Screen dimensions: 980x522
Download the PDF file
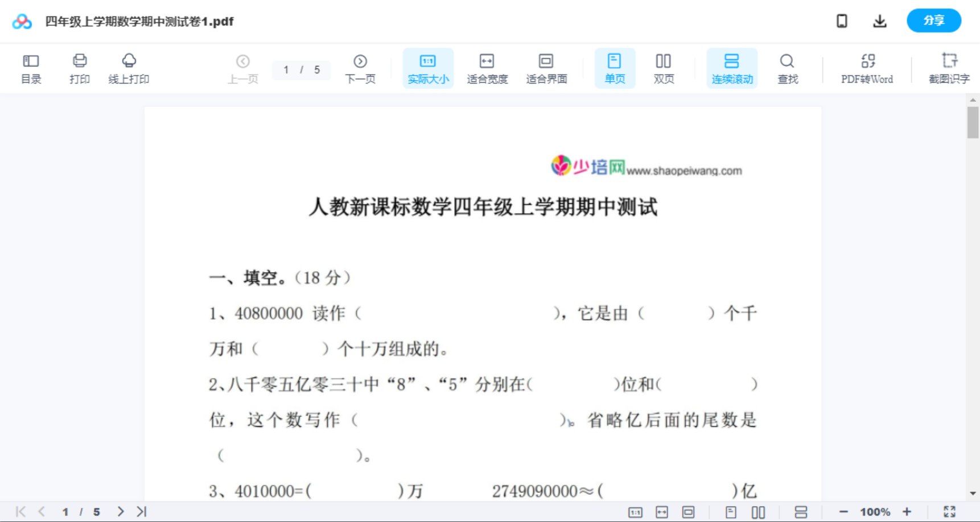pyautogui.click(x=879, y=20)
